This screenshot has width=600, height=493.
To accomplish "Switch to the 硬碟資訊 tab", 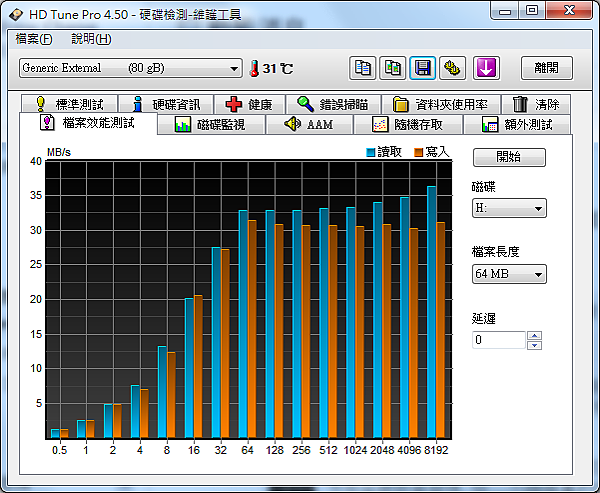I will pos(166,104).
